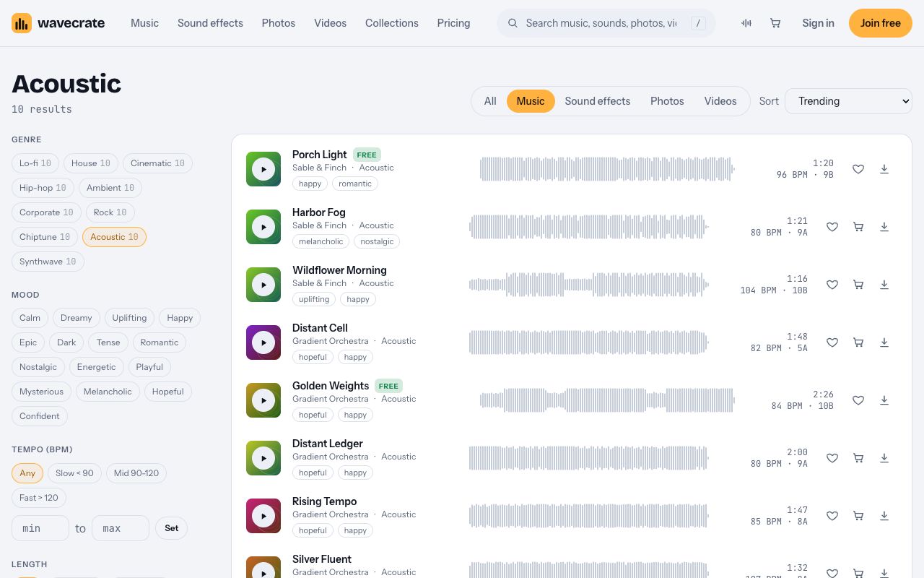Open the shopping cart in header
This screenshot has width=924, height=578.
click(775, 23)
